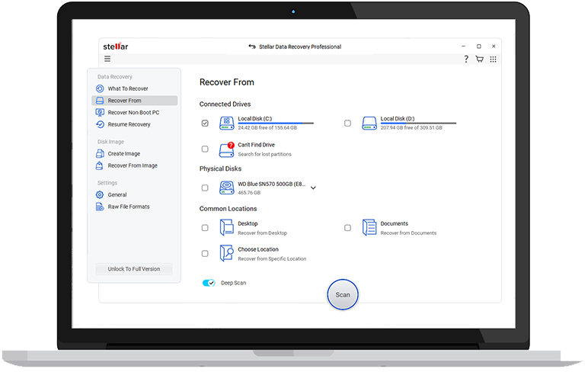Click the Documents location icon
Image resolution: width=588 pixels, height=372 pixels.
(x=369, y=227)
